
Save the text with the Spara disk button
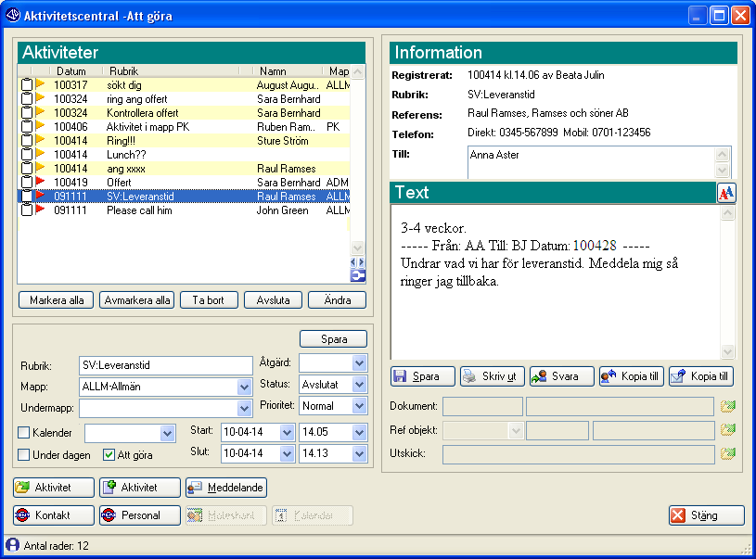click(x=423, y=376)
